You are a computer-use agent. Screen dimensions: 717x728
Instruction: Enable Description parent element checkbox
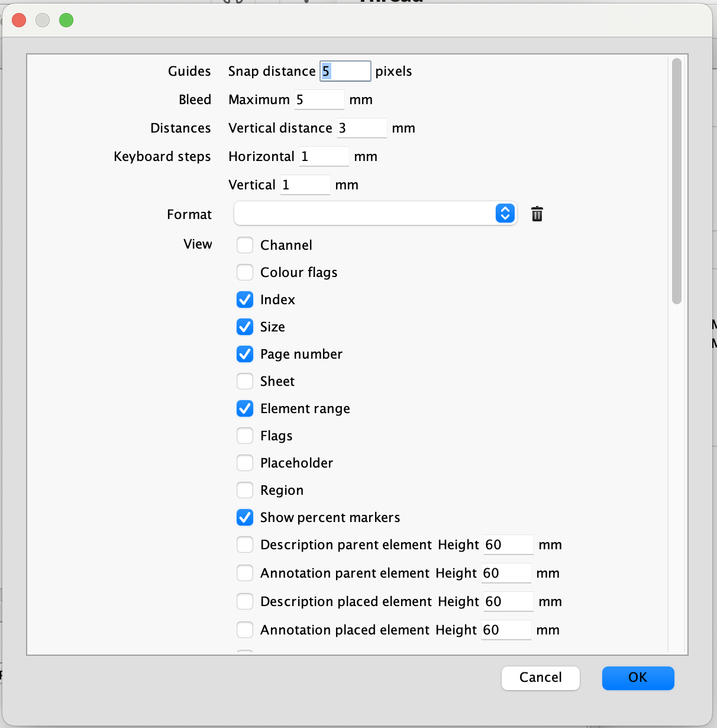[245, 545]
